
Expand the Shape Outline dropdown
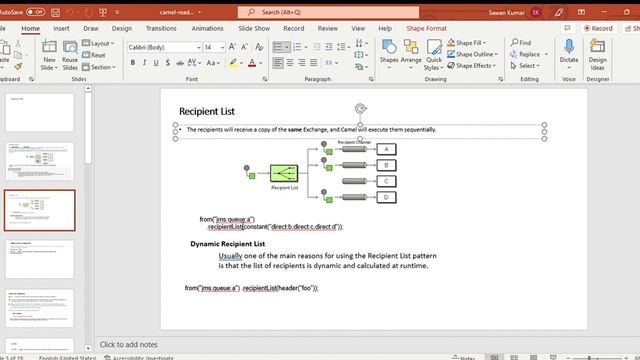click(x=472, y=54)
